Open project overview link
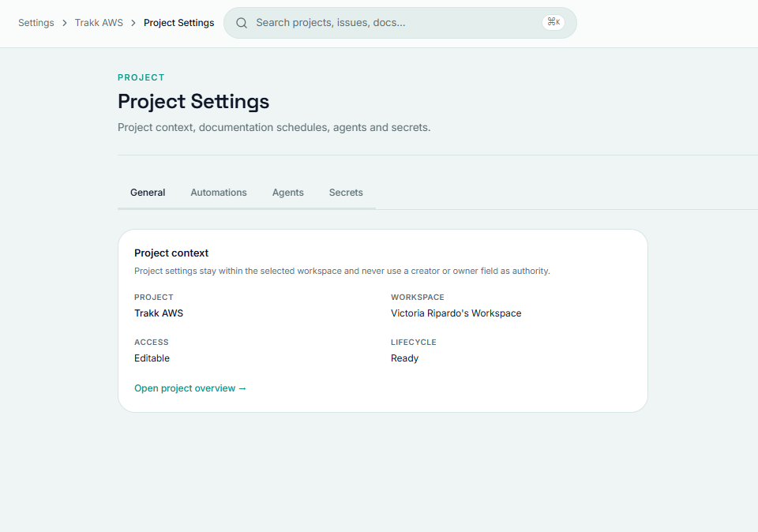The height and width of the screenshot is (532, 758). click(x=190, y=388)
